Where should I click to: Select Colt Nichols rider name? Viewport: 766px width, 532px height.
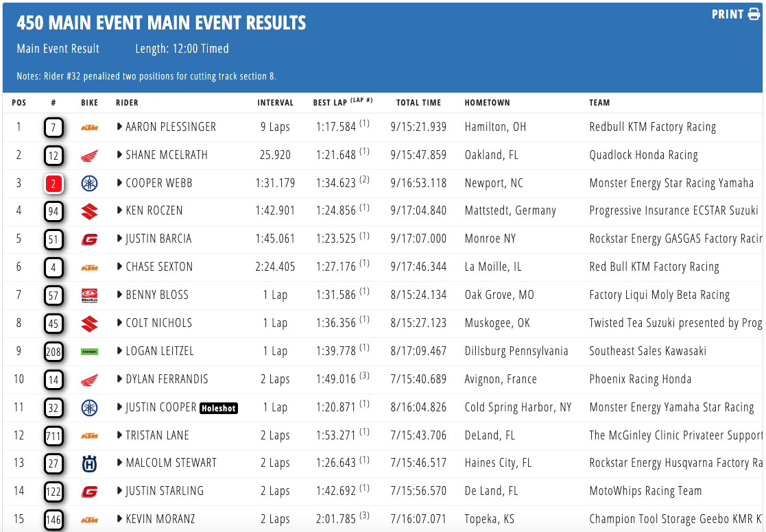pos(158,323)
